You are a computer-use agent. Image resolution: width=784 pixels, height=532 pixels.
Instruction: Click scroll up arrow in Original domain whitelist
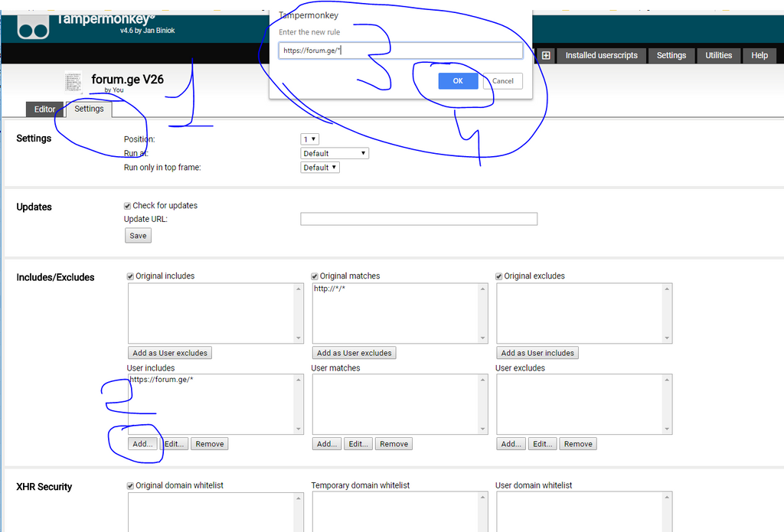click(299, 498)
